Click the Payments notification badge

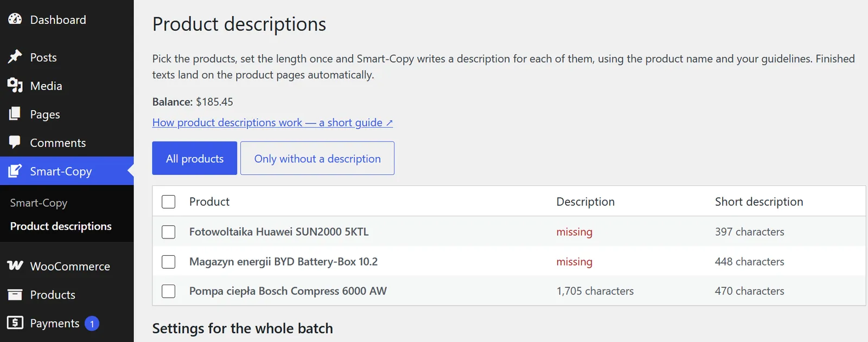pos(92,324)
